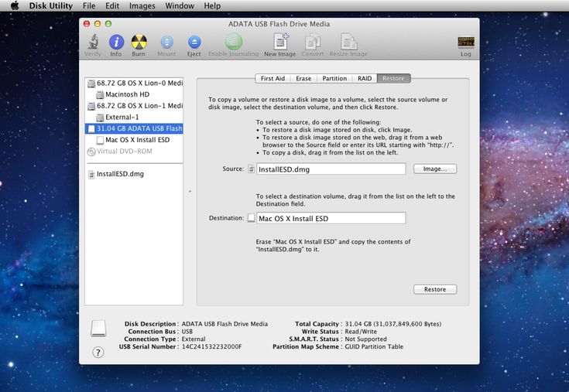Viewport: 569px width, 392px height.
Task: Click the yellow minimize window button
Action: (98, 24)
